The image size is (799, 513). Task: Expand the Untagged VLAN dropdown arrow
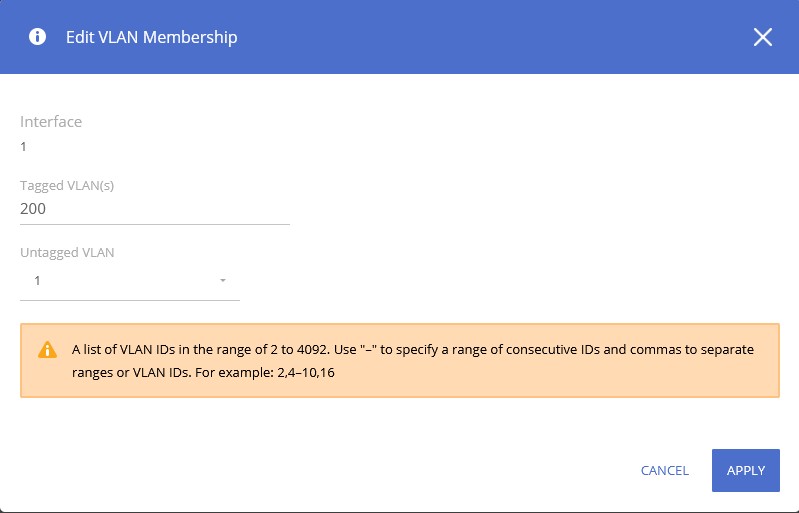tap(223, 281)
